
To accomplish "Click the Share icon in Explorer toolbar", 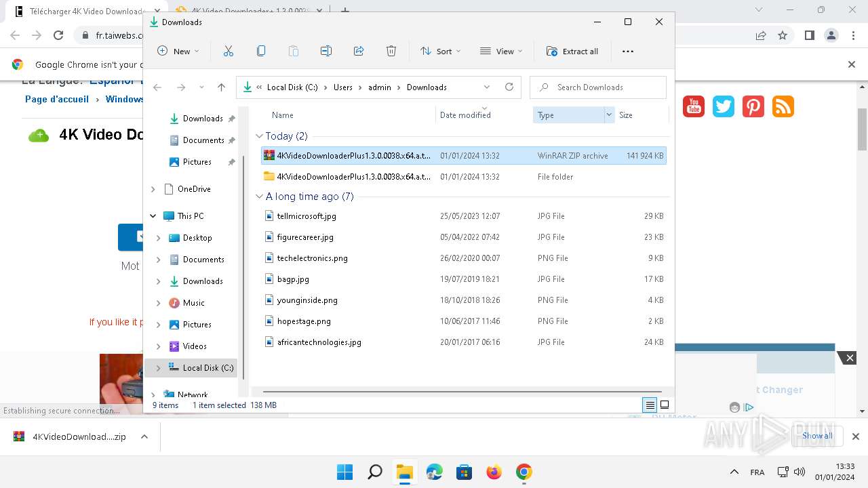I will [359, 51].
